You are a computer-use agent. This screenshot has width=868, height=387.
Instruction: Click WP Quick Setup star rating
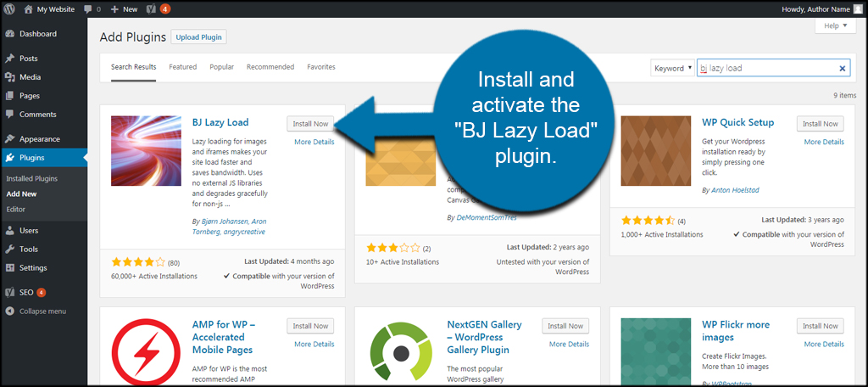(x=648, y=221)
